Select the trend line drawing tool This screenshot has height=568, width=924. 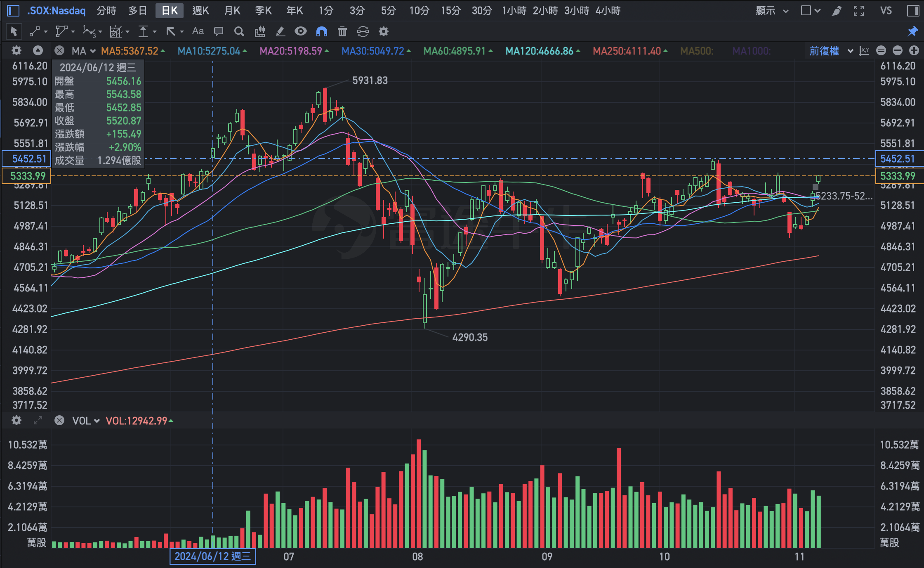click(x=35, y=31)
